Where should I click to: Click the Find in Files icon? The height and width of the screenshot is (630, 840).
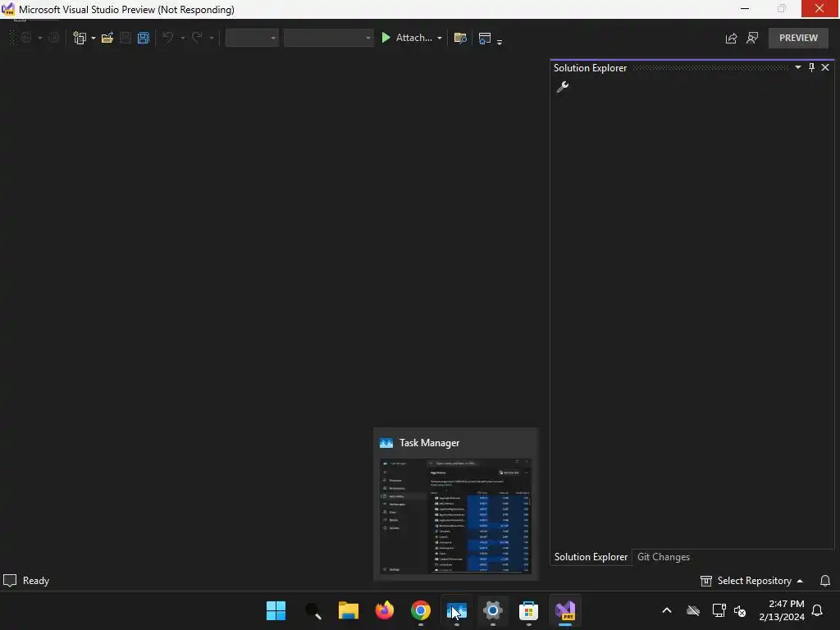(x=460, y=38)
